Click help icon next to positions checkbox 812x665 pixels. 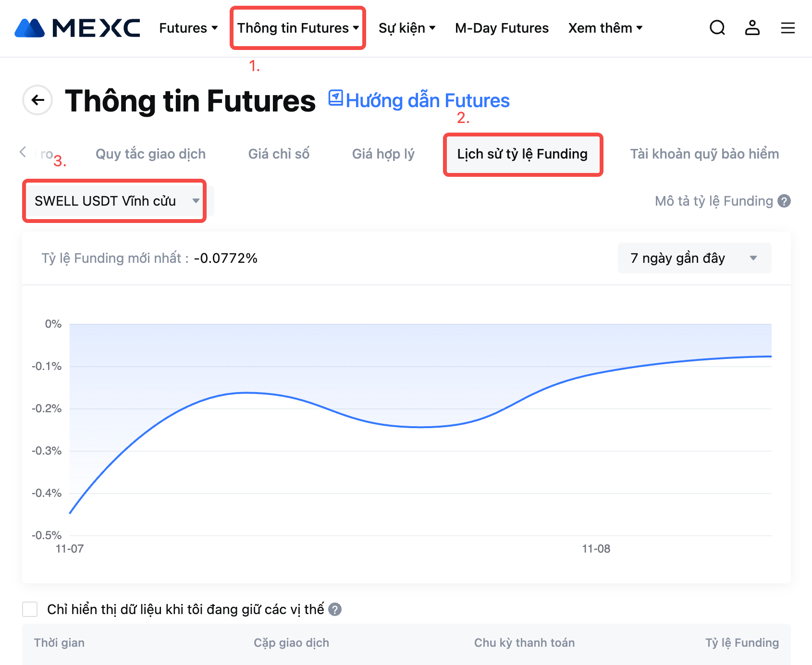335,609
